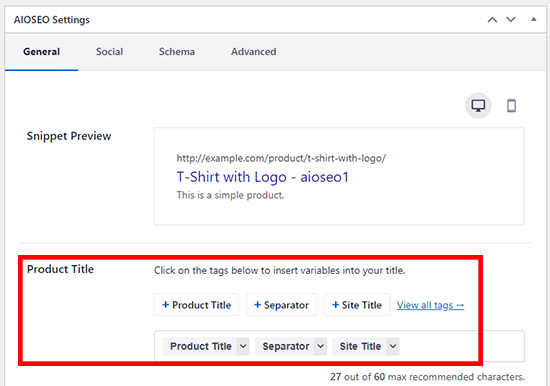Screen dimensions: 550x386
Task: Click the instruction text about inserting variables
Action: (280, 271)
